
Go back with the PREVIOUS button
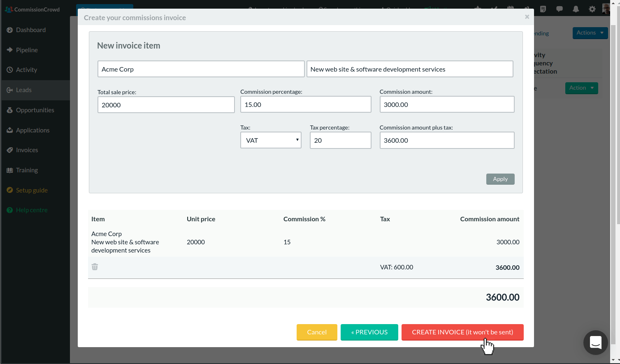click(x=369, y=332)
